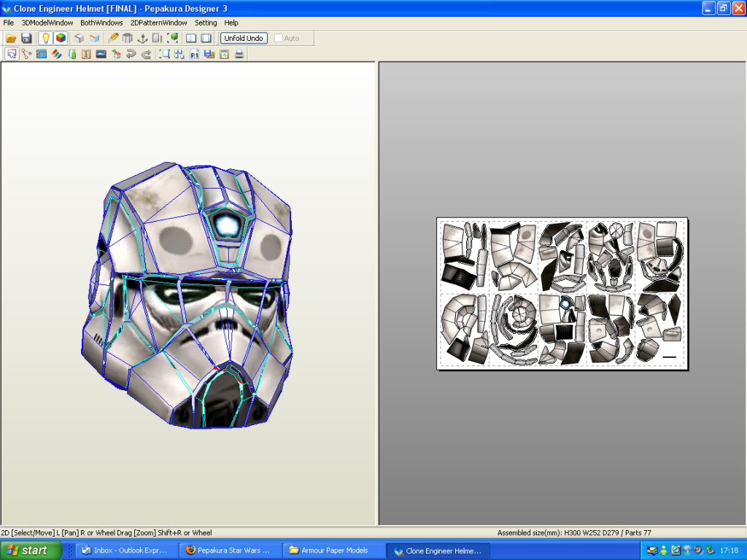Click the volume speaker tray icon
Screen dimensions: 747x560
[x=698, y=551]
